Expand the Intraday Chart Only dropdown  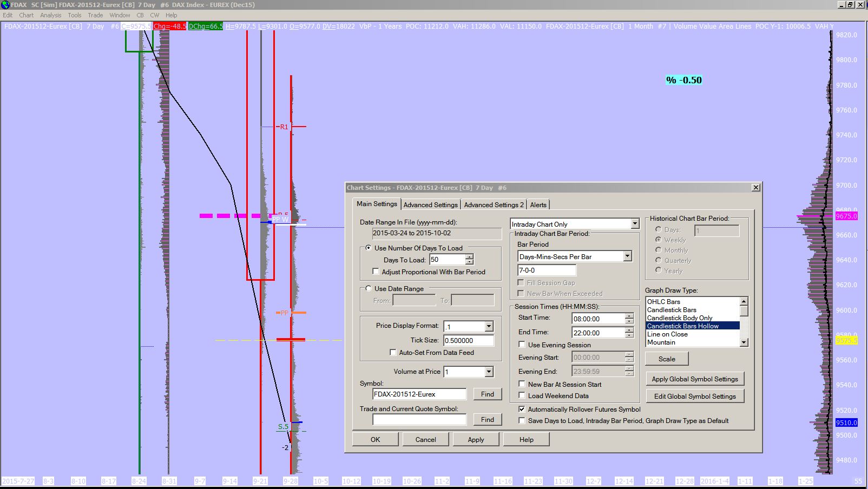tap(634, 224)
